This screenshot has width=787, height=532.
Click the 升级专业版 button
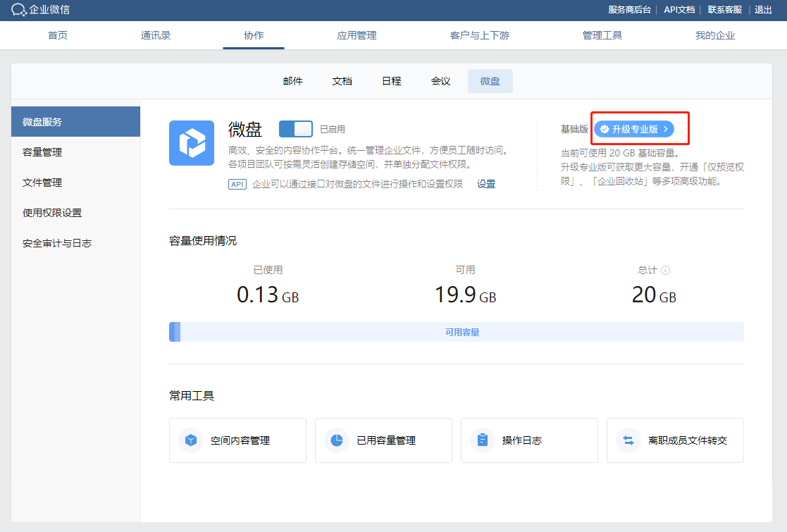[x=634, y=129]
